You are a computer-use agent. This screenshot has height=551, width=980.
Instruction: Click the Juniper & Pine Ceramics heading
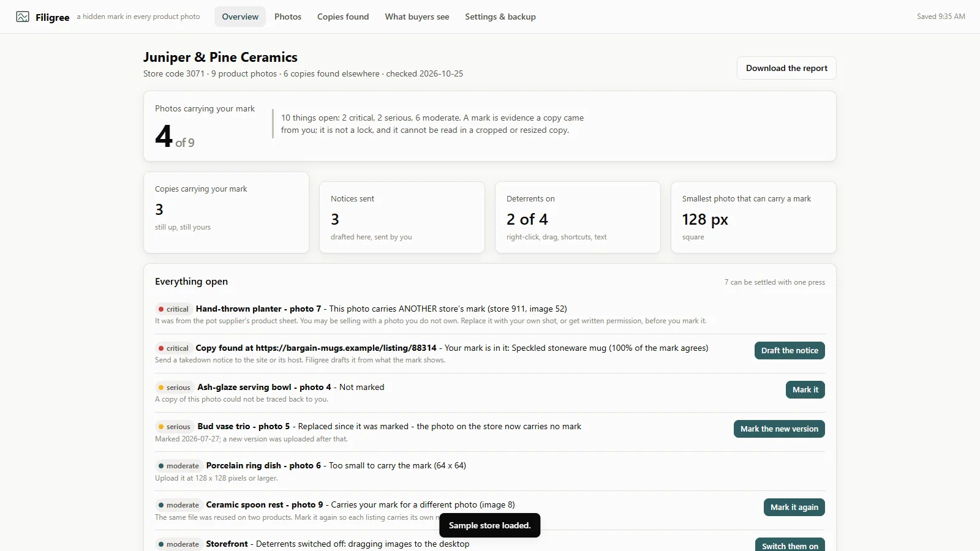(221, 57)
